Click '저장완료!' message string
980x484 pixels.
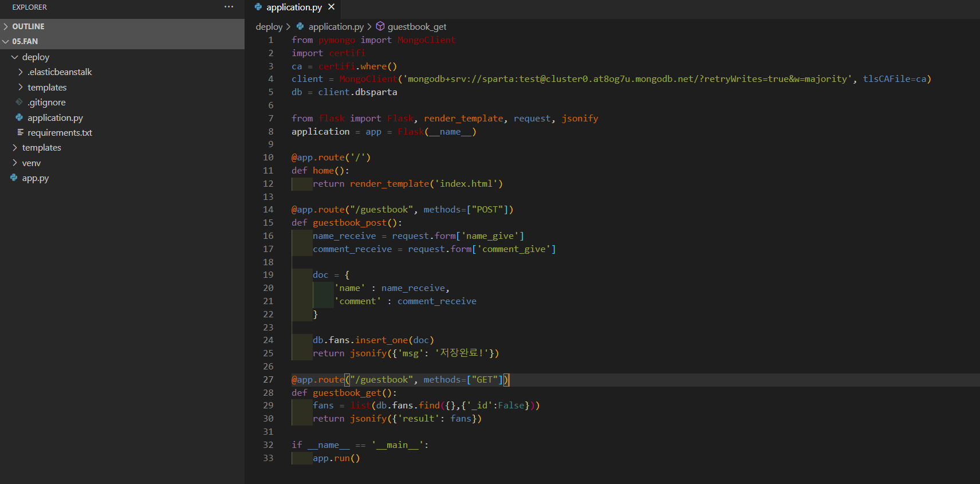pyautogui.click(x=462, y=353)
